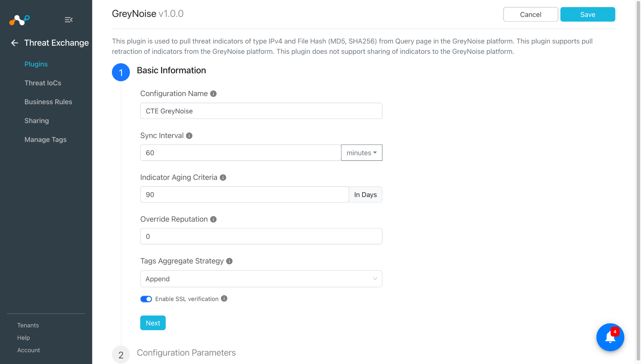Go back using Threat Exchange arrow
Screen dimensions: 641x364
pyautogui.click(x=14, y=43)
